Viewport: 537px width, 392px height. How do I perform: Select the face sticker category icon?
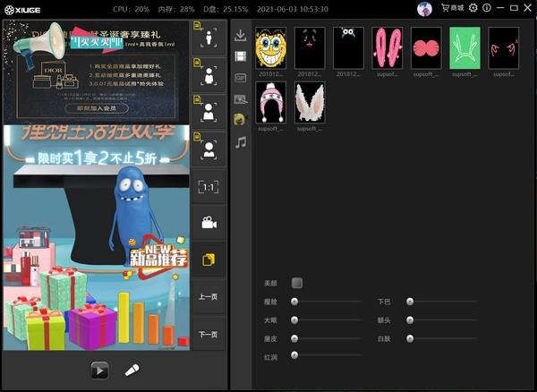tap(240, 119)
